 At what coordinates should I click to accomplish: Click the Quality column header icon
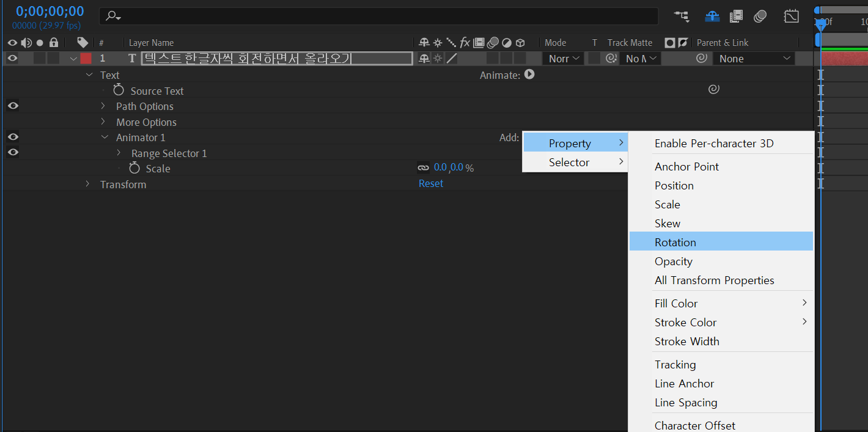click(x=451, y=43)
